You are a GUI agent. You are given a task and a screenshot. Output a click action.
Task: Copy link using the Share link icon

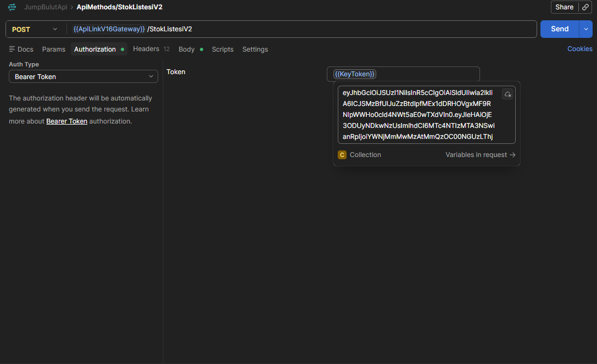[585, 7]
